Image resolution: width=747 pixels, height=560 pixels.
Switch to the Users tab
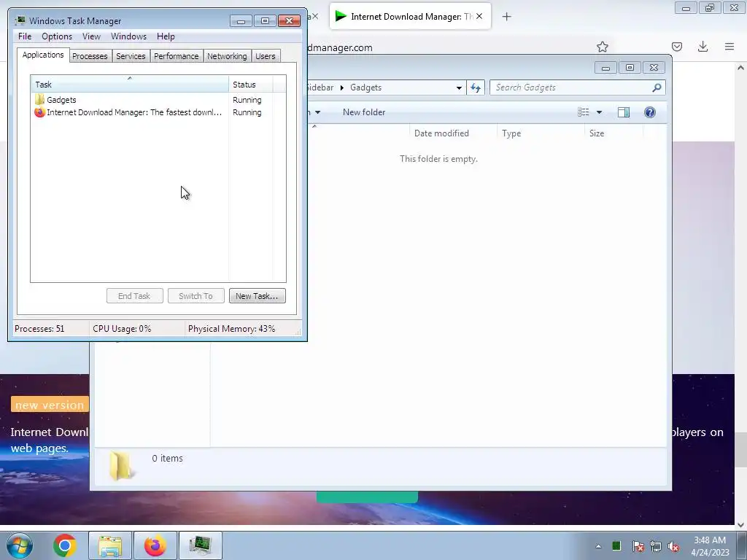(266, 56)
